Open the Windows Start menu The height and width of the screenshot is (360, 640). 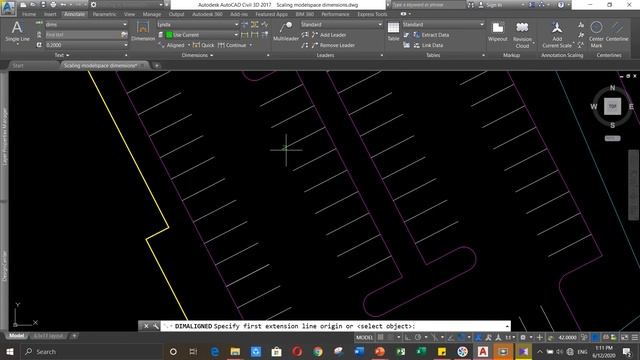(x=10, y=351)
